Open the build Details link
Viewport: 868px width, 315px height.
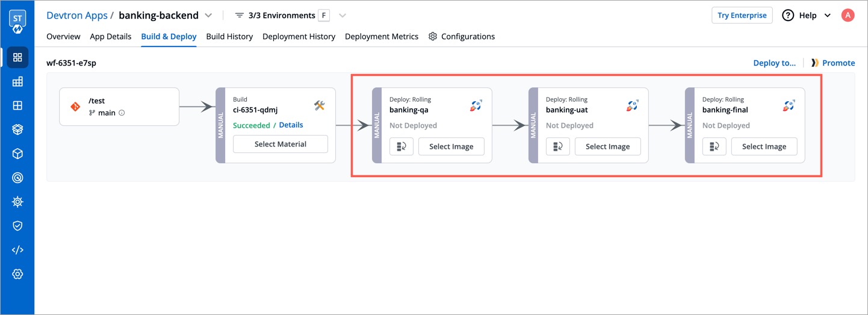tap(291, 125)
